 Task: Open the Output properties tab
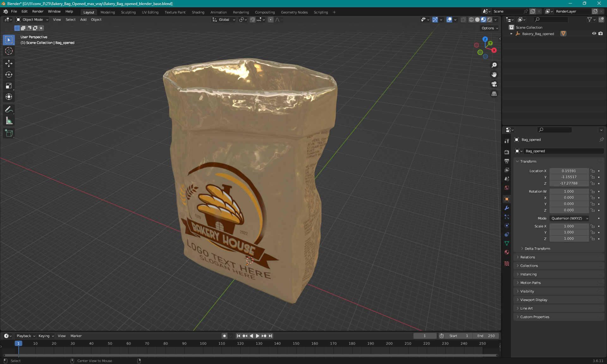pyautogui.click(x=507, y=161)
